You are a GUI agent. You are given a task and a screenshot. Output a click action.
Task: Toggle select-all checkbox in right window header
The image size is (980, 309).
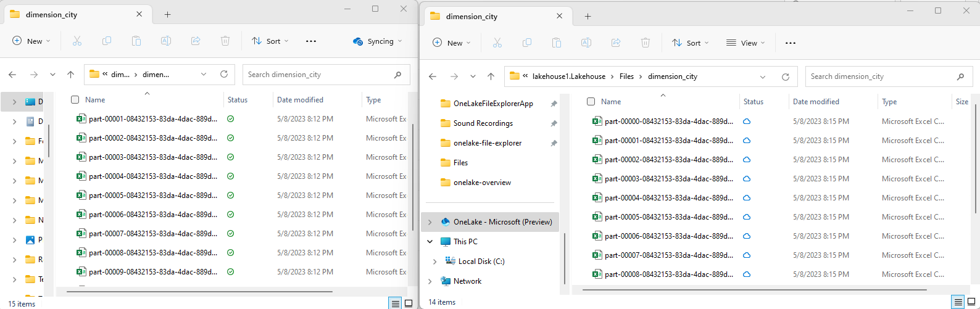pyautogui.click(x=591, y=102)
